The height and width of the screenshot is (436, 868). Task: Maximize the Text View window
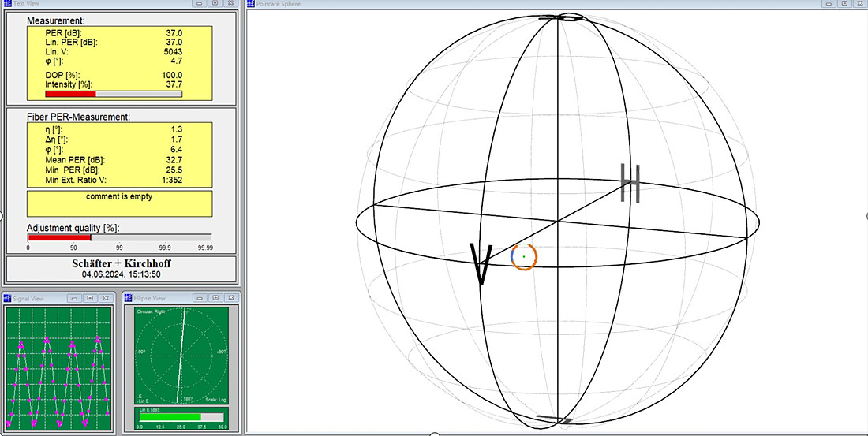point(215,3)
